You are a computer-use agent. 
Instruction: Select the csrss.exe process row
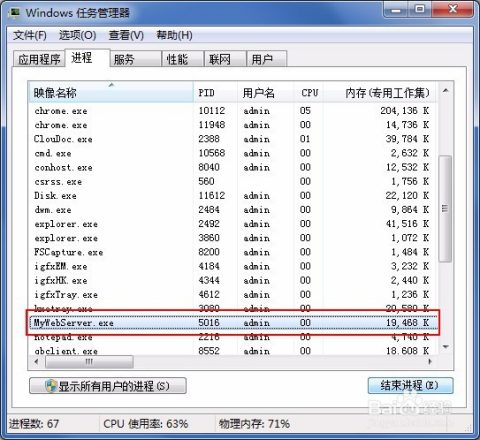click(x=232, y=181)
